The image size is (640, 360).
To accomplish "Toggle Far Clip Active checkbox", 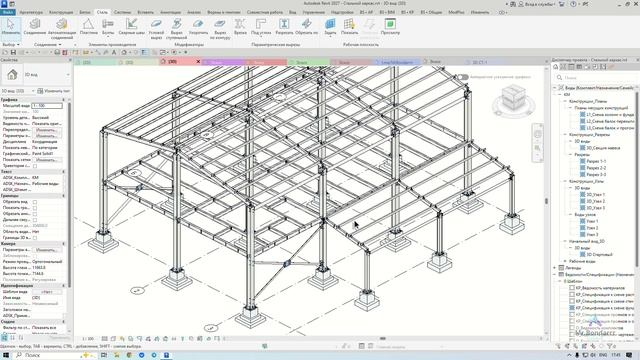I will pyautogui.click(x=35, y=220).
